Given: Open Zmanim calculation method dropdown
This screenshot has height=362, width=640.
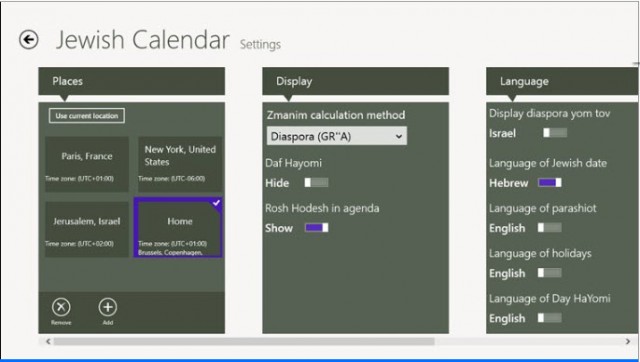Looking at the screenshot, I should pyautogui.click(x=337, y=136).
